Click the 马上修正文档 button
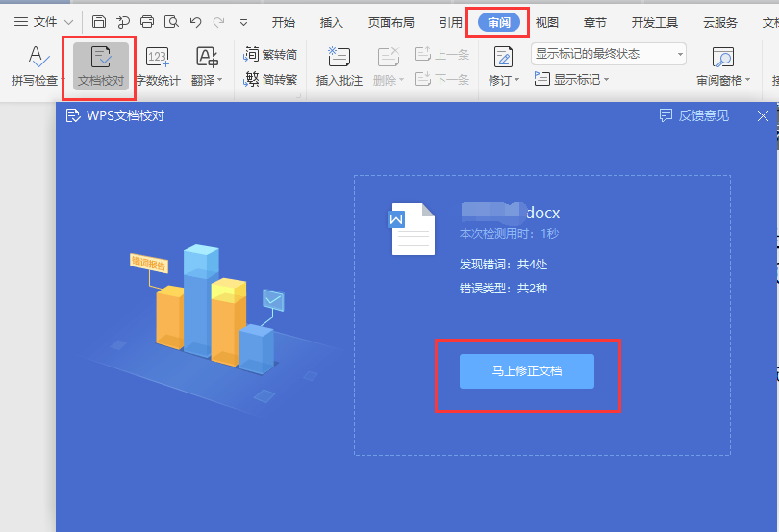This screenshot has height=532, width=779. [526, 370]
